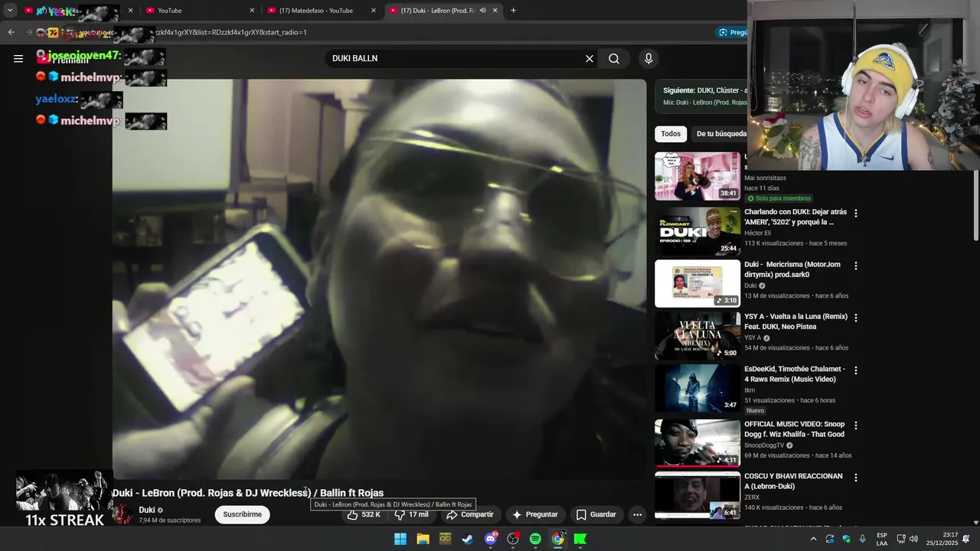This screenshot has height=551, width=980.
Task: Start voice search with the microphone
Action: (x=648, y=58)
